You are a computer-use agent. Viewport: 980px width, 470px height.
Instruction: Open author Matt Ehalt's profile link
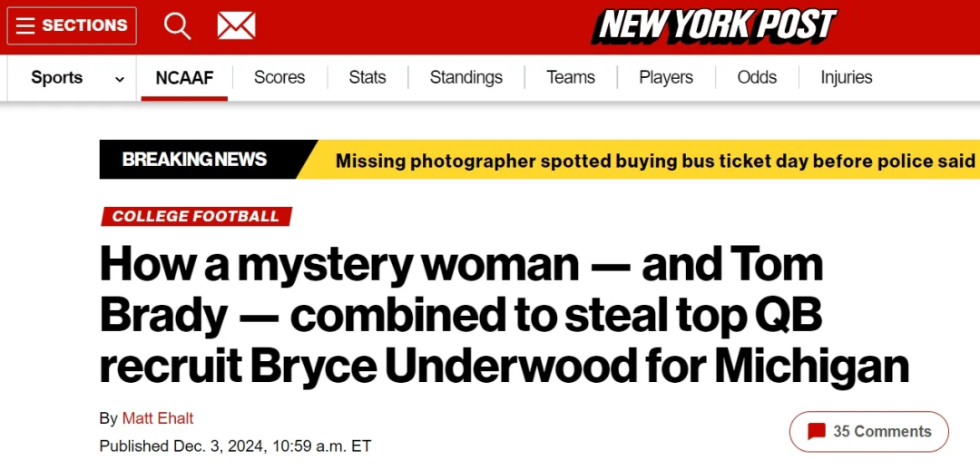pos(158,418)
